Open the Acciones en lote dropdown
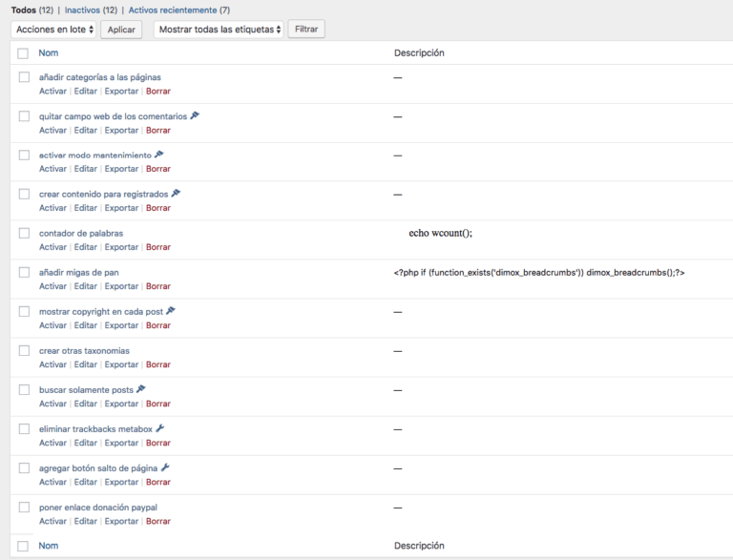 pos(53,30)
